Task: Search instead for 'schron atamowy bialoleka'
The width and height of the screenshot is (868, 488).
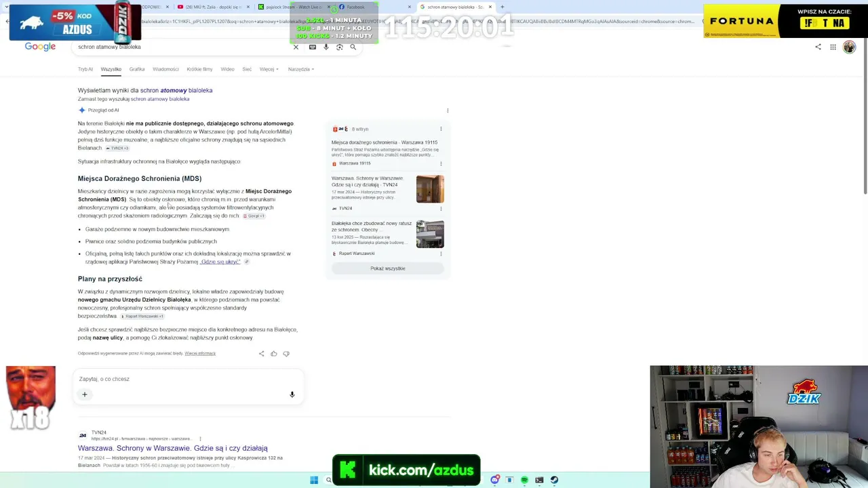Action: (x=160, y=99)
